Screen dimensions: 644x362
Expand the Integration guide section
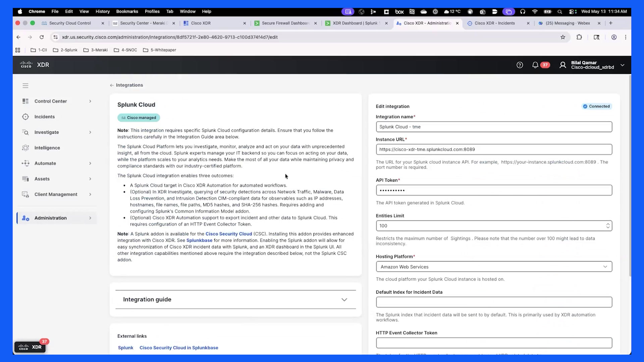pos(235,300)
